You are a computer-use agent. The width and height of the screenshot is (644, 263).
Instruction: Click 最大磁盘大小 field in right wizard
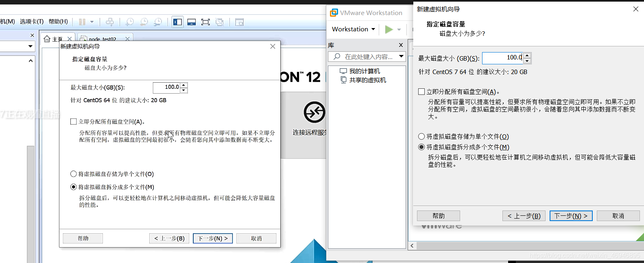[x=503, y=58]
